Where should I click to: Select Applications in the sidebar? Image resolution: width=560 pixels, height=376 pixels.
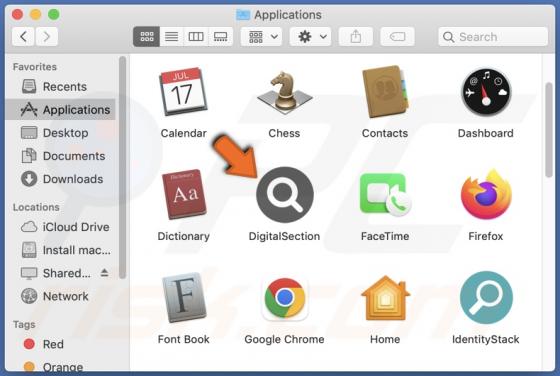[60, 110]
